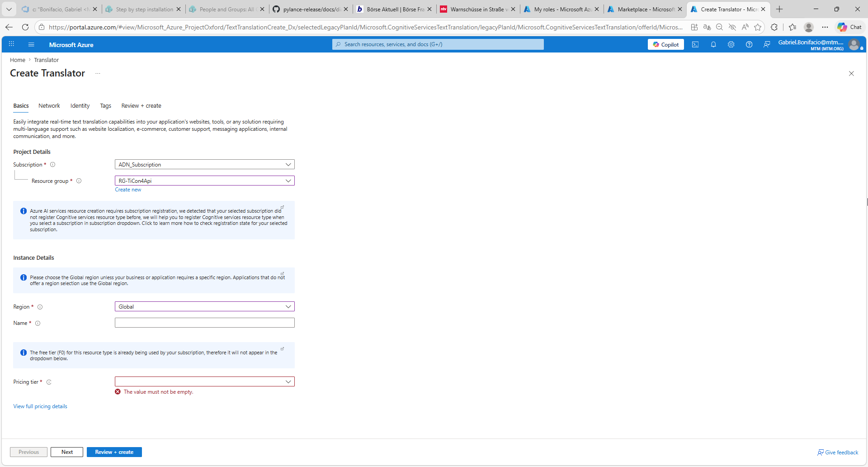Open View full pricing details link
868x467 pixels.
(x=40, y=406)
